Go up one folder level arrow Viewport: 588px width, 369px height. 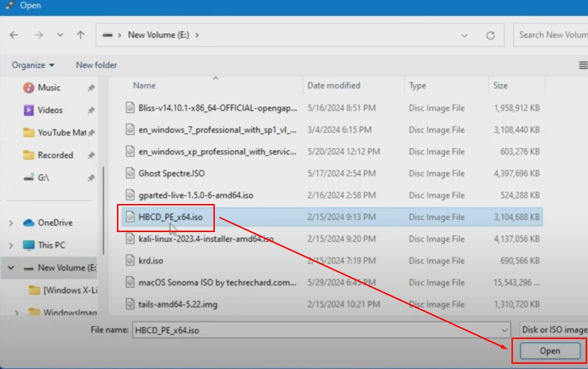tap(81, 35)
